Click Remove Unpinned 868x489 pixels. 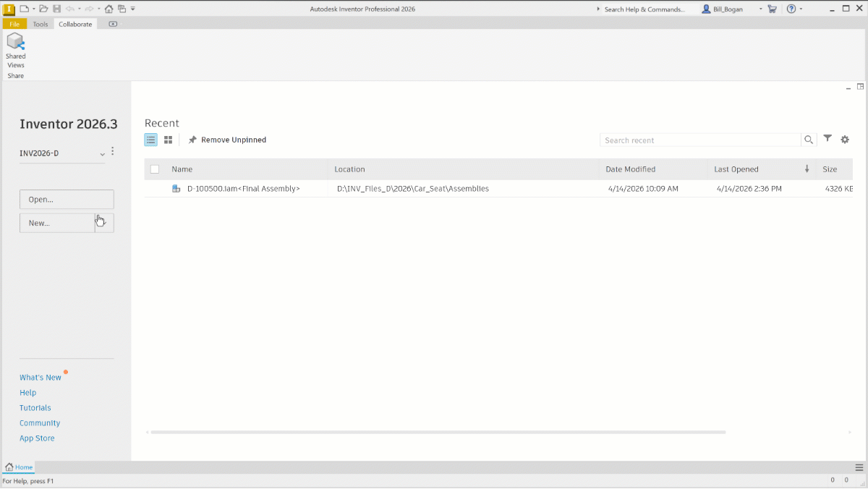click(227, 140)
